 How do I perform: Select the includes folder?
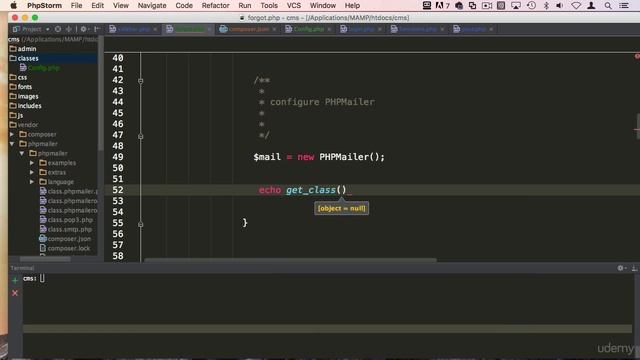point(29,106)
